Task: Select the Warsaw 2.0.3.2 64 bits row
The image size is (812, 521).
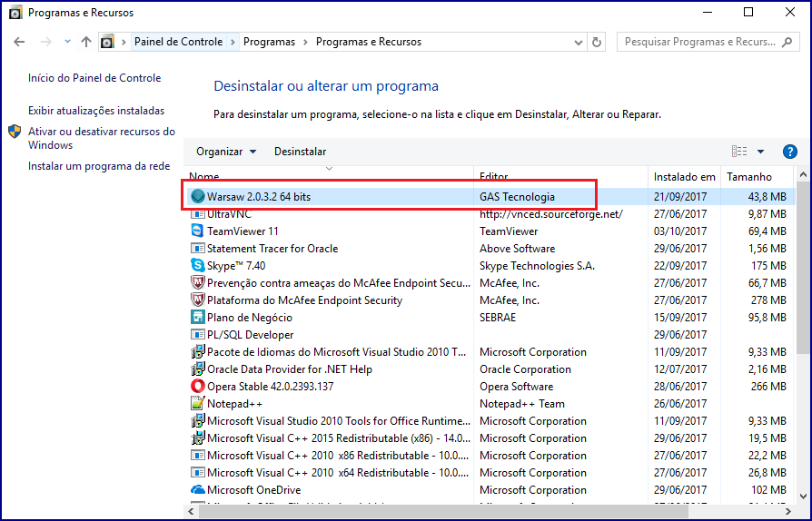Action: point(490,197)
